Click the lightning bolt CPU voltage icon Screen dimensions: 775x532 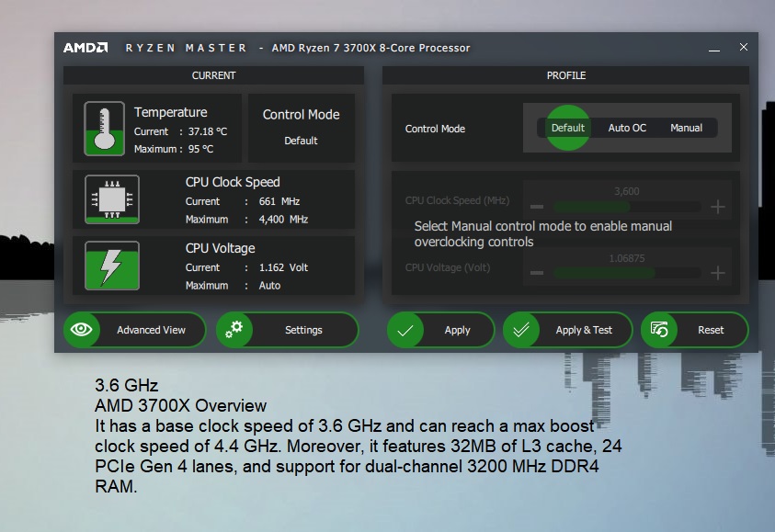pyautogui.click(x=112, y=266)
